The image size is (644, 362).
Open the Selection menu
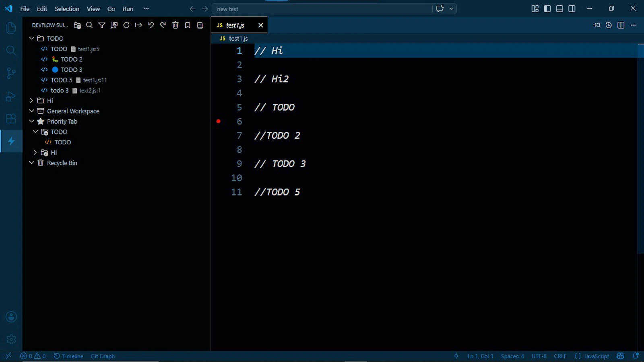click(x=67, y=8)
